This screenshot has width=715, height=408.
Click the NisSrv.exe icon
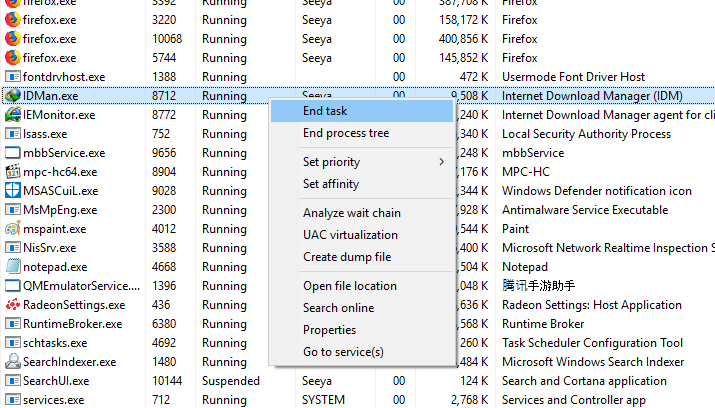(12, 248)
